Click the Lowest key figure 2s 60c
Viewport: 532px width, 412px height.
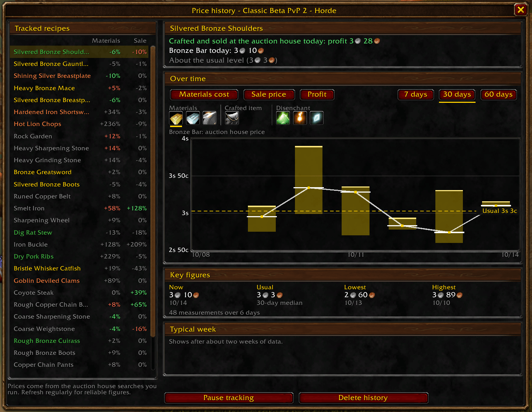pyautogui.click(x=359, y=295)
